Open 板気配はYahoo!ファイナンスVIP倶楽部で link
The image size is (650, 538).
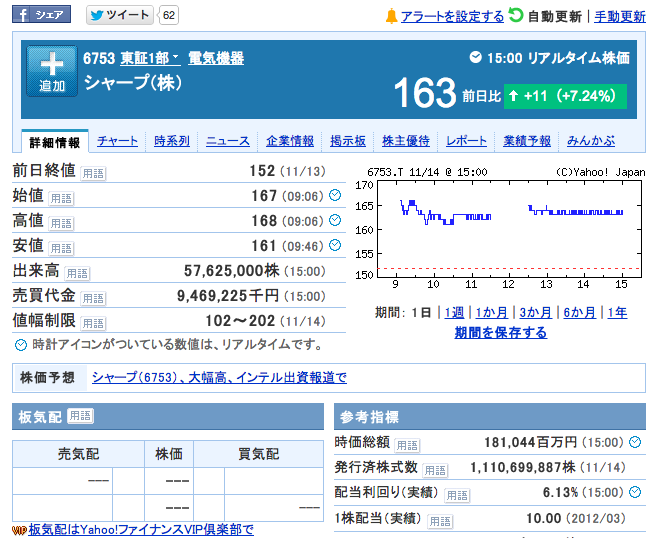[141, 529]
